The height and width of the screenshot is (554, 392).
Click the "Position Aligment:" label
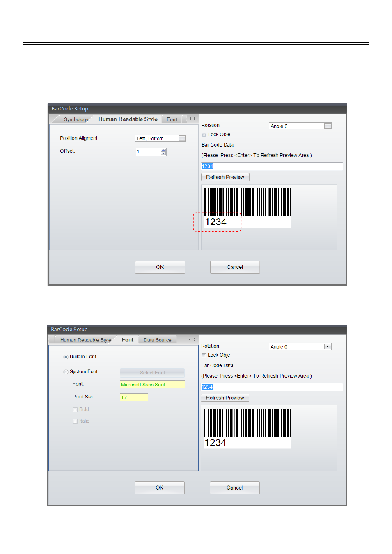pos(79,138)
